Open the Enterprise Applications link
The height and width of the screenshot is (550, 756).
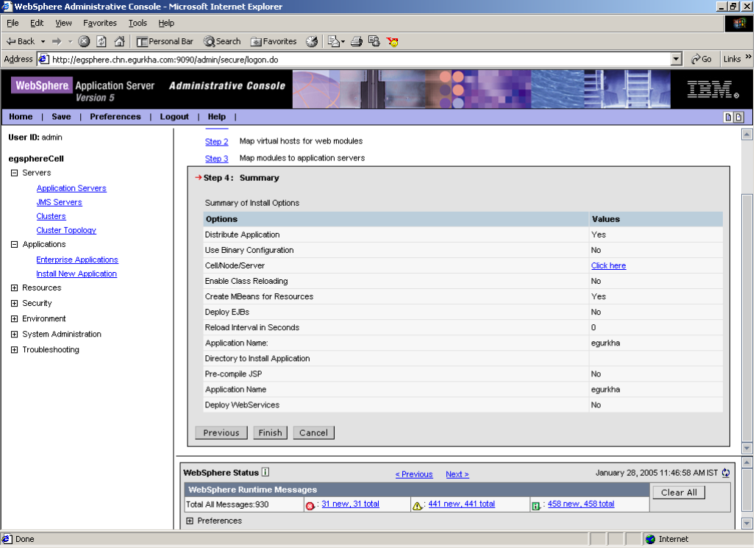(x=77, y=260)
